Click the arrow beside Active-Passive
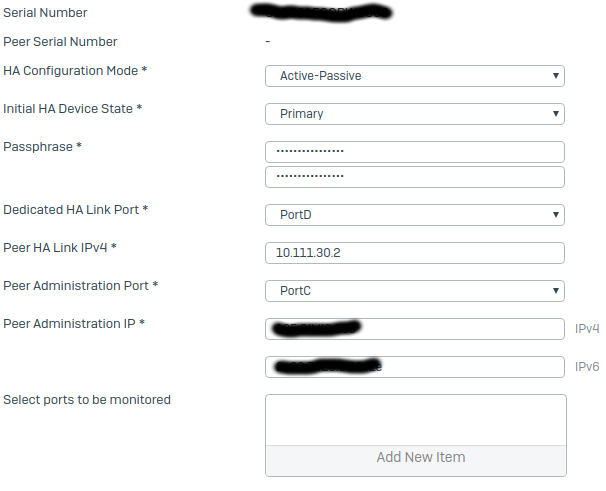Viewport: 606px width, 491px height. 555,76
